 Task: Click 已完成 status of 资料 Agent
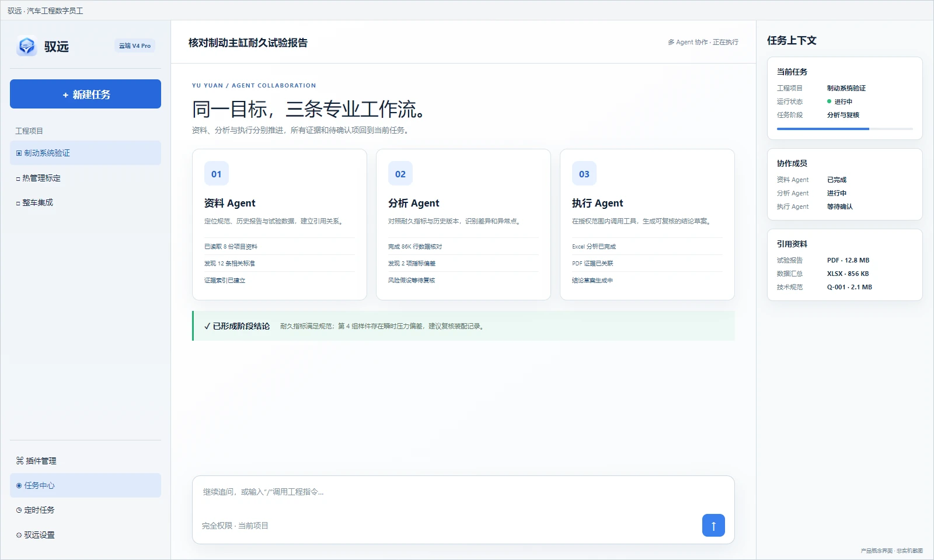[837, 180]
